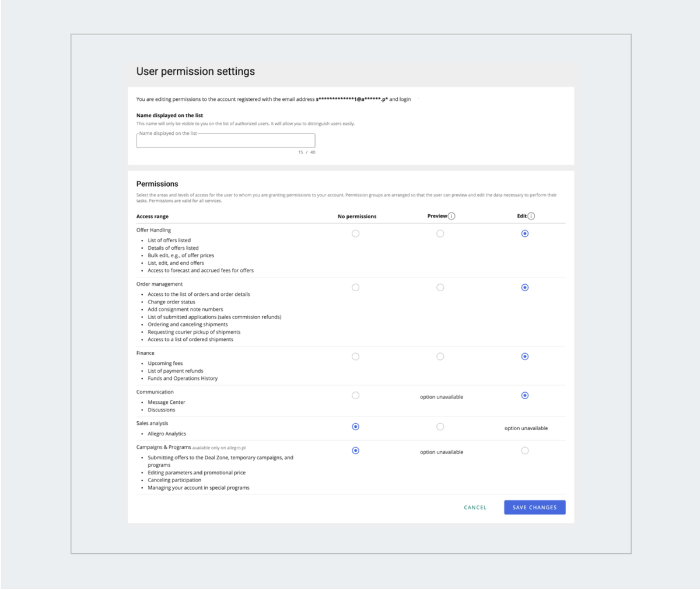Click the Save Changes button
The image size is (700, 590).
[534, 508]
